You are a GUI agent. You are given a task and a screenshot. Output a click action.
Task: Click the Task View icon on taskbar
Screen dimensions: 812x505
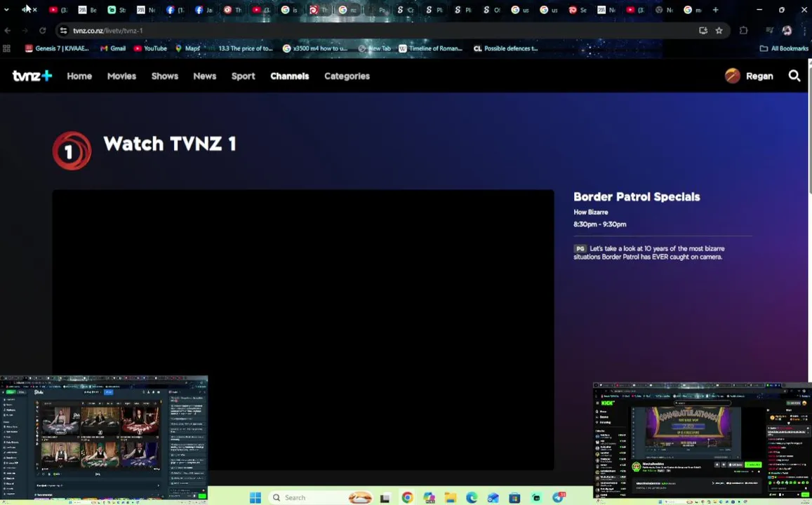(x=385, y=498)
